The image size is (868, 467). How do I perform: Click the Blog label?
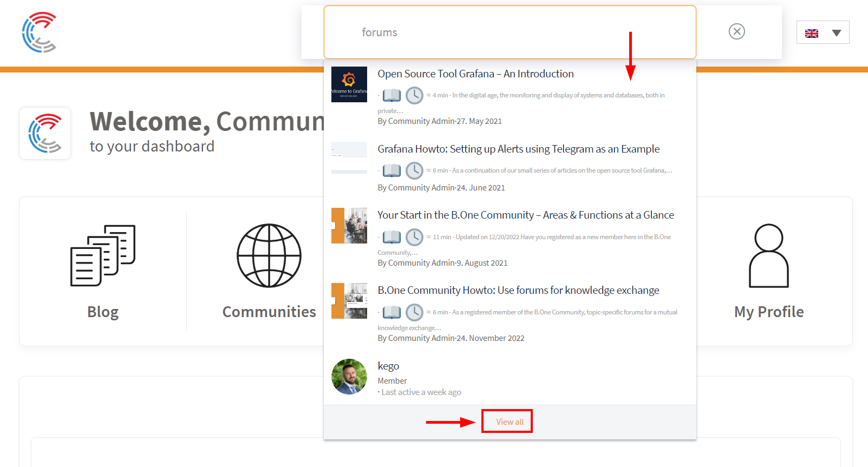103,312
